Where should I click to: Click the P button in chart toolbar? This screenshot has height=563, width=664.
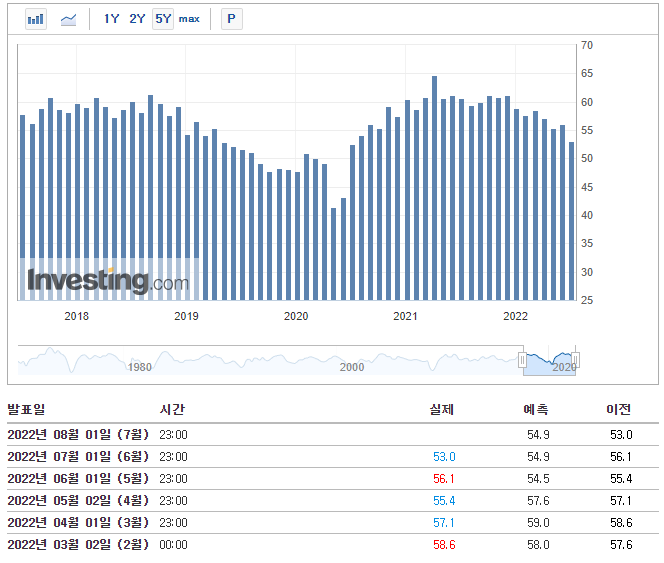tap(232, 19)
